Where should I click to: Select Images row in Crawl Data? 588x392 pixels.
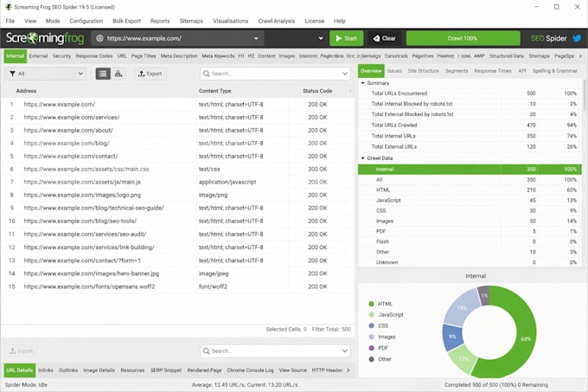pyautogui.click(x=470, y=221)
